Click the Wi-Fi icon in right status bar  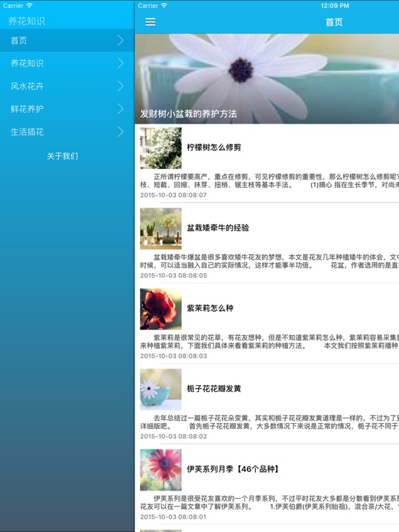point(164,6)
